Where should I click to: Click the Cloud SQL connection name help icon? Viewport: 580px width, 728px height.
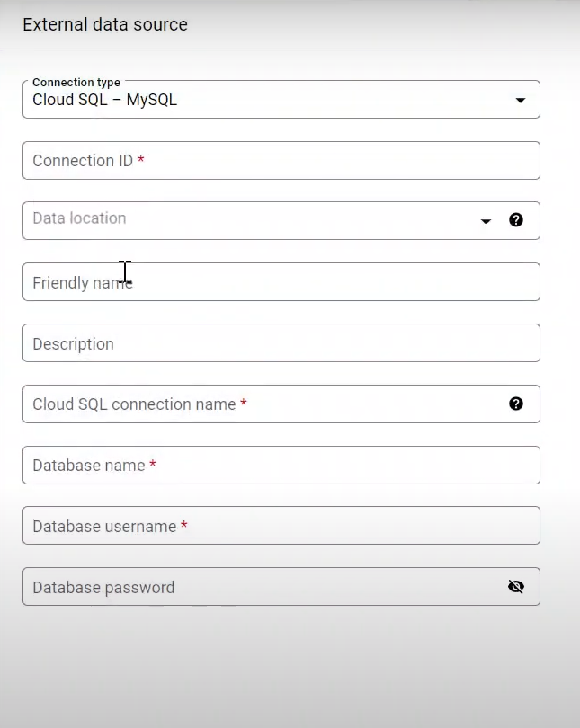(516, 404)
